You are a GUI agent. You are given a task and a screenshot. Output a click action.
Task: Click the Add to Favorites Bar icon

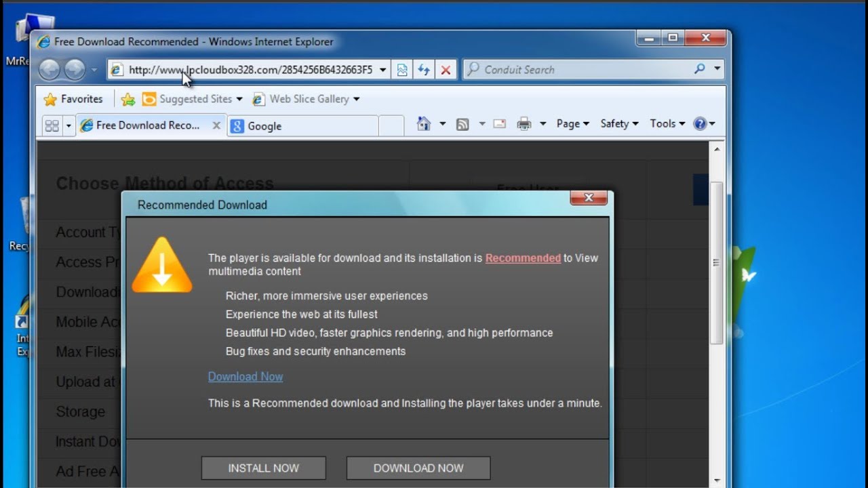pyautogui.click(x=128, y=100)
